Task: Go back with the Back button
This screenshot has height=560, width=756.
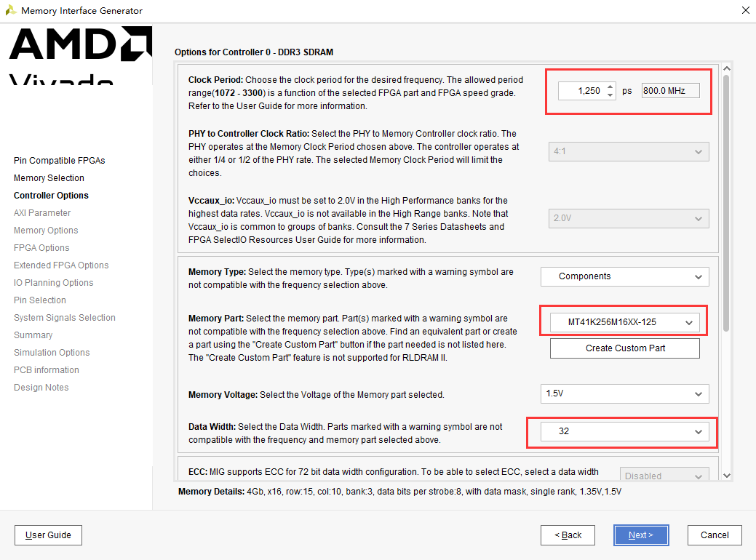Action: 568,535
